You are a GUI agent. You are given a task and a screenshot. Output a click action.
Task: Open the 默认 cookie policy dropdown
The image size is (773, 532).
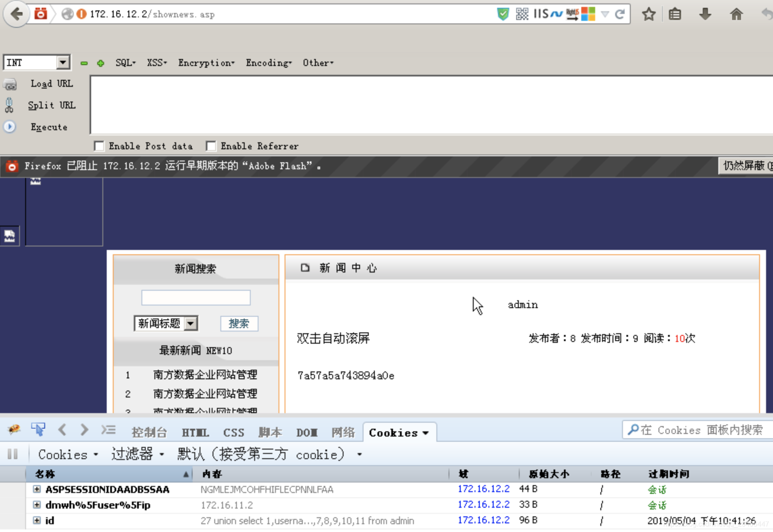pyautogui.click(x=269, y=454)
